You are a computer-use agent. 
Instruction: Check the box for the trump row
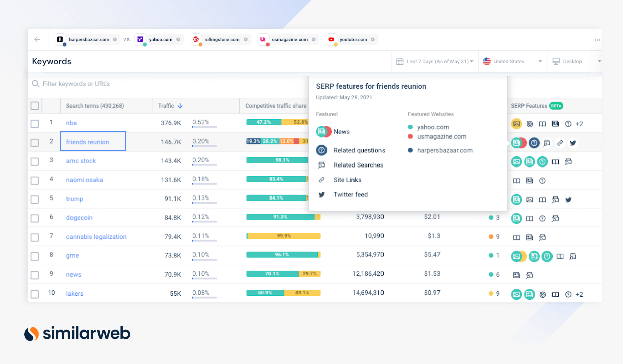click(35, 199)
